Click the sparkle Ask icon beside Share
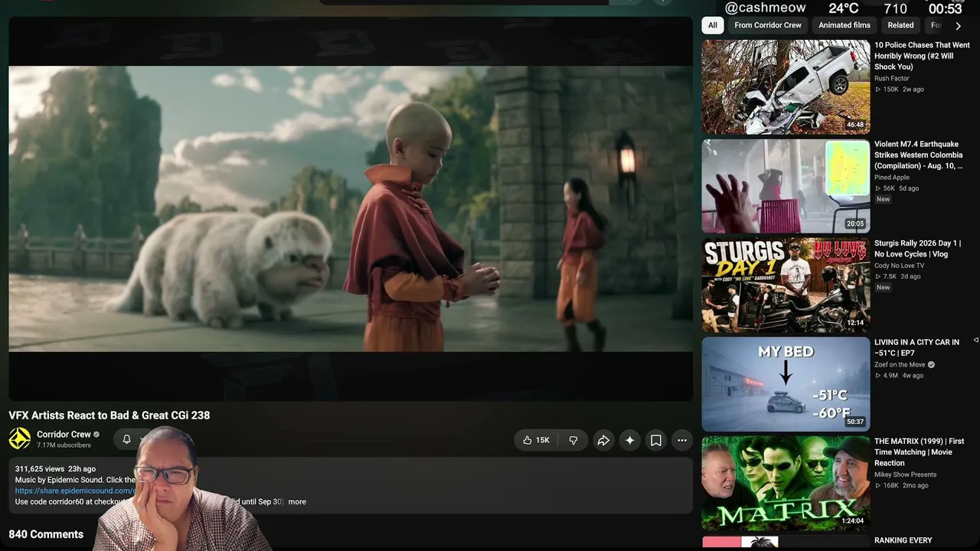 [629, 440]
